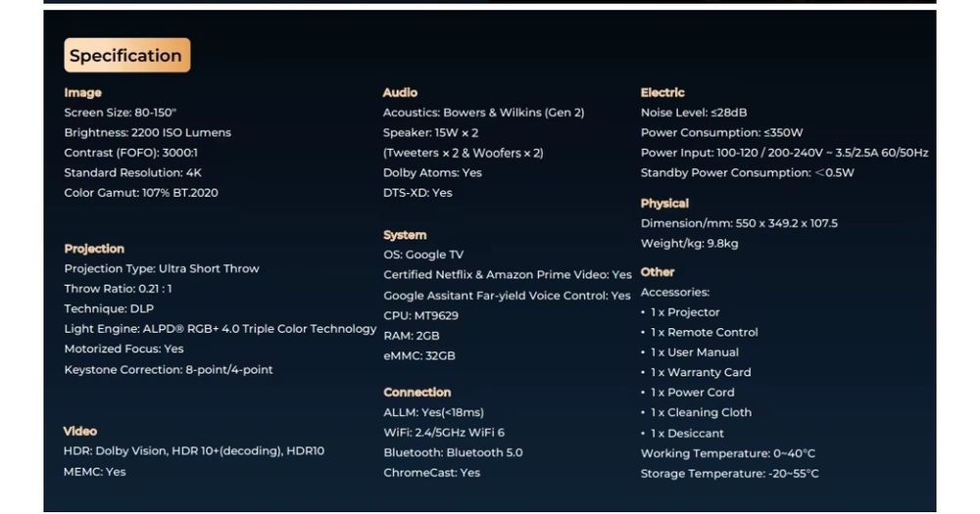The height and width of the screenshot is (514, 980).
Task: Select the WiFi 2.4/5GHz WiFi 6 line
Action: pyautogui.click(x=444, y=433)
